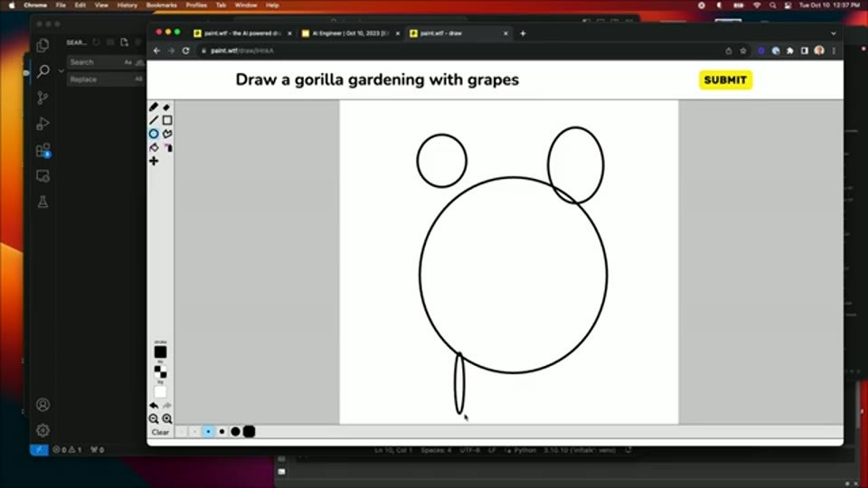Open a new Chrome tab
868x488 pixels.
(523, 33)
